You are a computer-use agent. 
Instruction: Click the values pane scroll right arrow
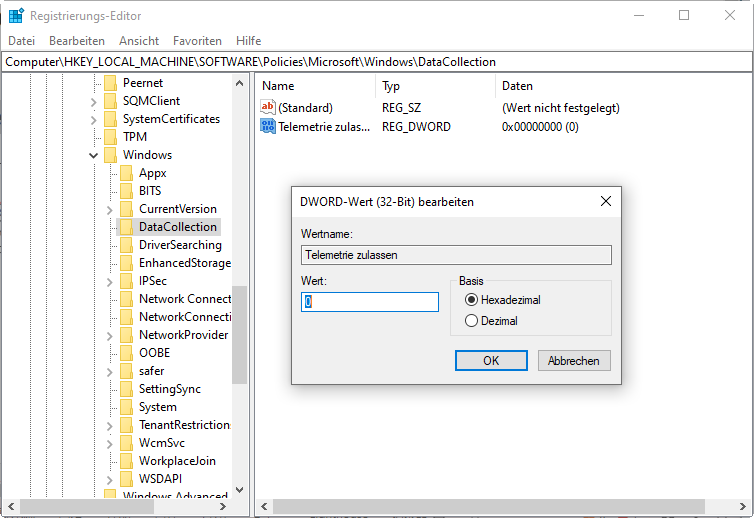(743, 506)
